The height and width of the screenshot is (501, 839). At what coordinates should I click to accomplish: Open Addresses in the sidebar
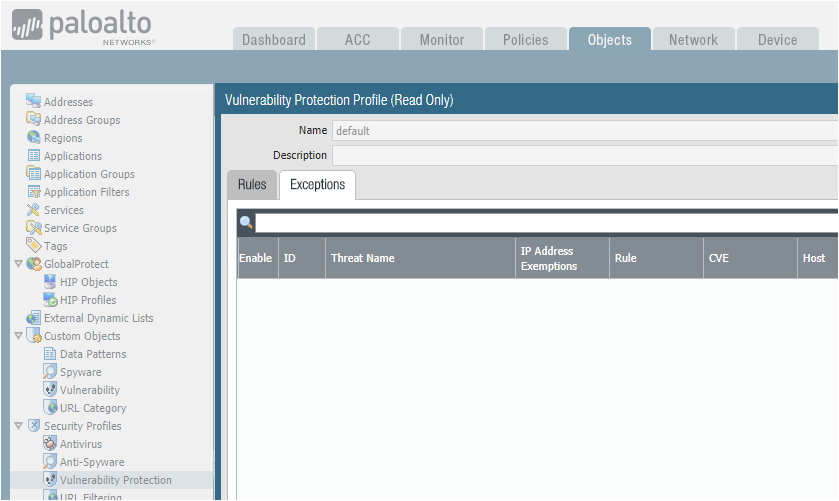tap(68, 102)
